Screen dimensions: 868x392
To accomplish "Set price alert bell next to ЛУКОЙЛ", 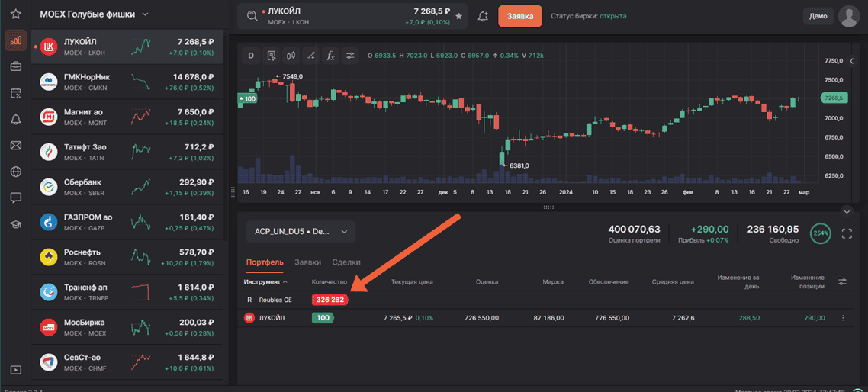I will pos(483,16).
